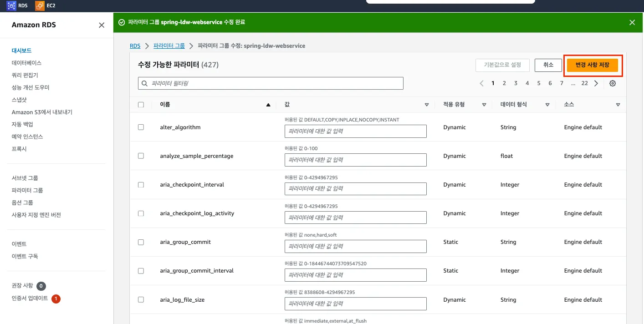
Task: Click the search magnifier icon in filter
Action: click(145, 83)
